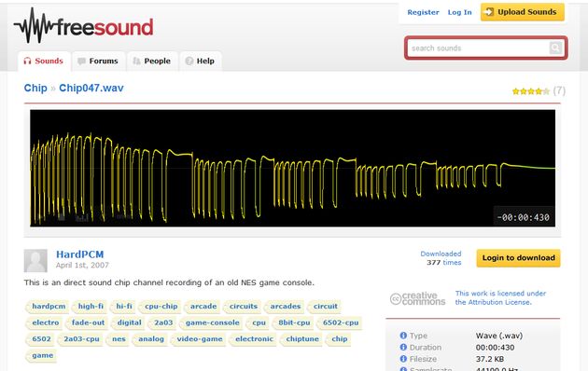Viewport: 588px width, 371px height.
Task: Click the Wave (.wav) type value
Action: (x=499, y=336)
